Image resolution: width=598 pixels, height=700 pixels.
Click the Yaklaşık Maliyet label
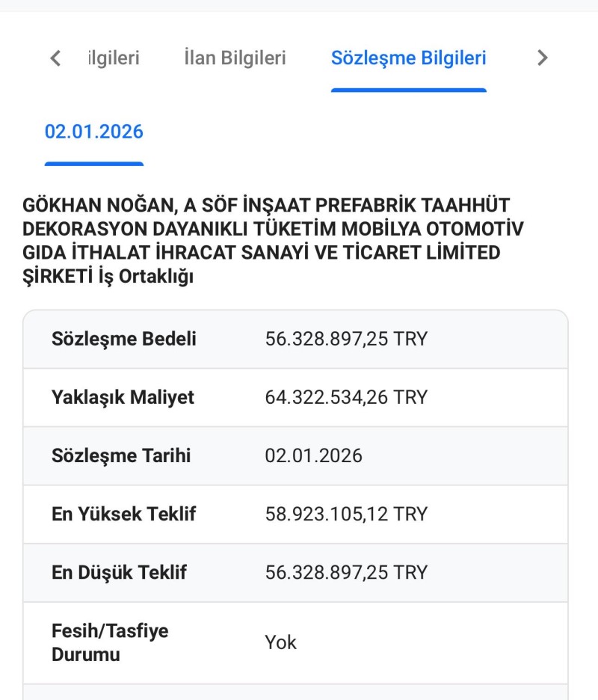click(123, 397)
